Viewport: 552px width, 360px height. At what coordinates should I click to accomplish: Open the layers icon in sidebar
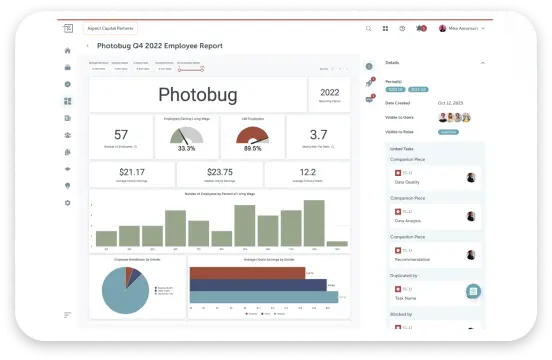coord(68,169)
